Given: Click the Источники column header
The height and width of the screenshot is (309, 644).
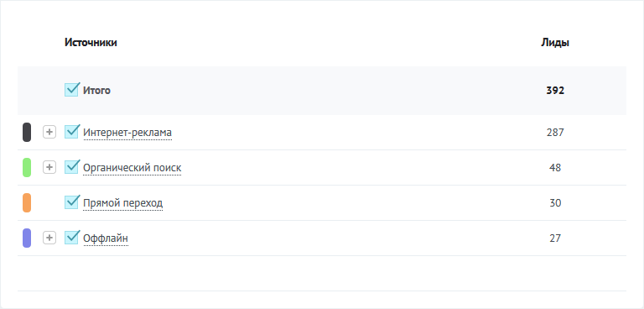Looking at the screenshot, I should point(91,42).
